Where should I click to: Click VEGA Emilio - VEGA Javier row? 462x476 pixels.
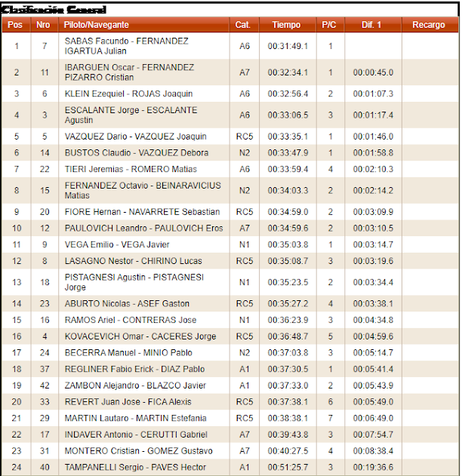point(117,244)
